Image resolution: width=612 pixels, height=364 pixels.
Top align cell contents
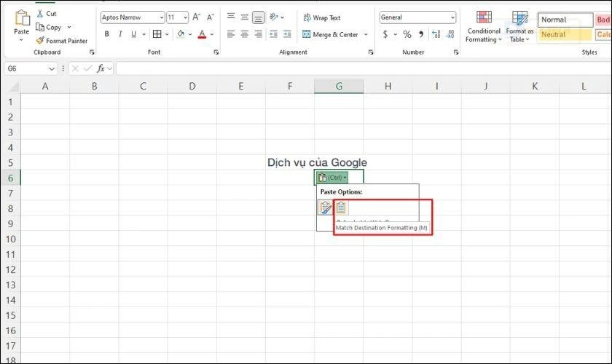pos(231,17)
